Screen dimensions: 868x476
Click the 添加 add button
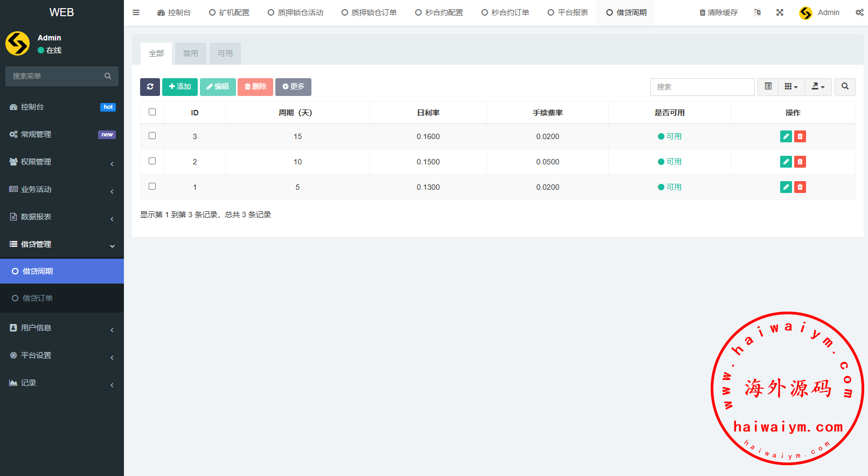(180, 87)
